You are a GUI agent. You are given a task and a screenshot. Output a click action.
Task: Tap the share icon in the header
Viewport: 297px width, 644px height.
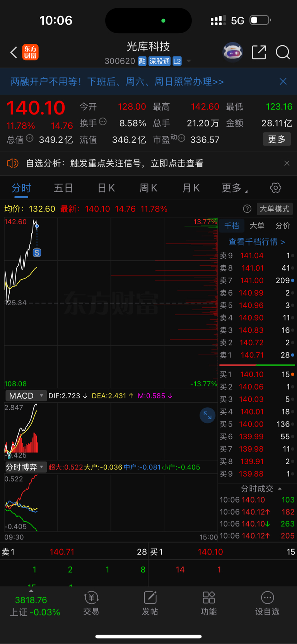click(x=259, y=52)
